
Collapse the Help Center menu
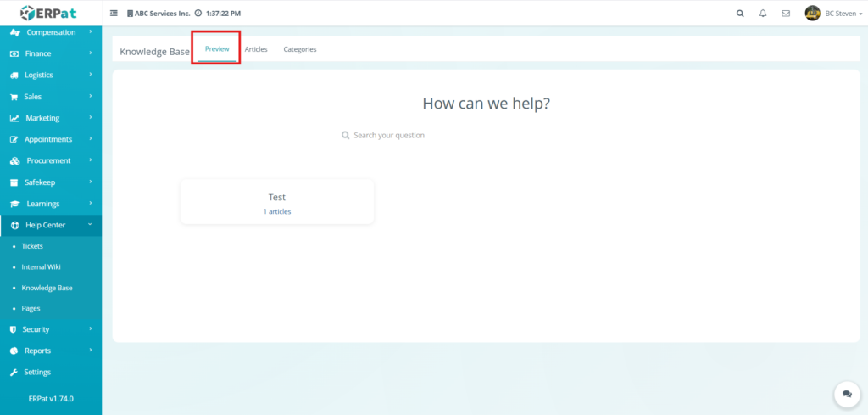(51, 225)
